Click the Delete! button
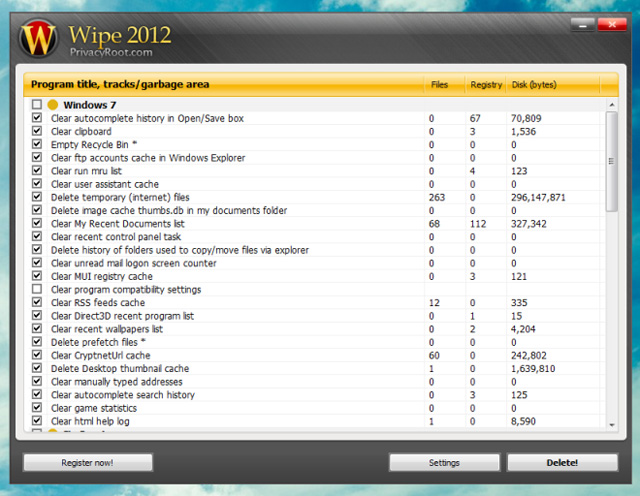640x496 pixels. [562, 463]
